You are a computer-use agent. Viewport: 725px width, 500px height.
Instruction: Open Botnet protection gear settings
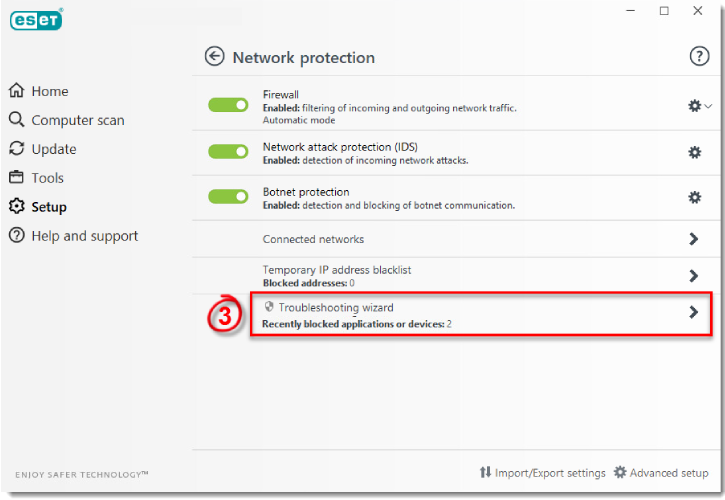pos(694,198)
